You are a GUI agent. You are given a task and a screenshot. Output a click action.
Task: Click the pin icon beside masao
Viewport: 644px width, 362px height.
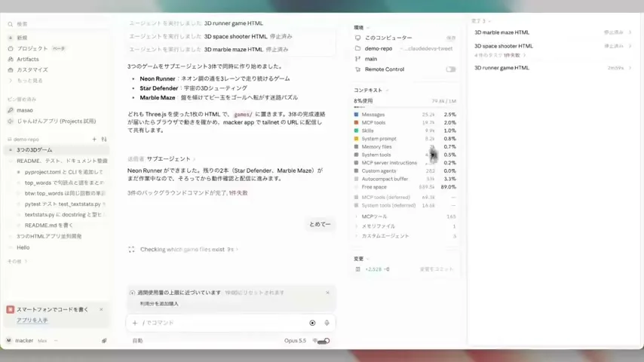(11, 110)
